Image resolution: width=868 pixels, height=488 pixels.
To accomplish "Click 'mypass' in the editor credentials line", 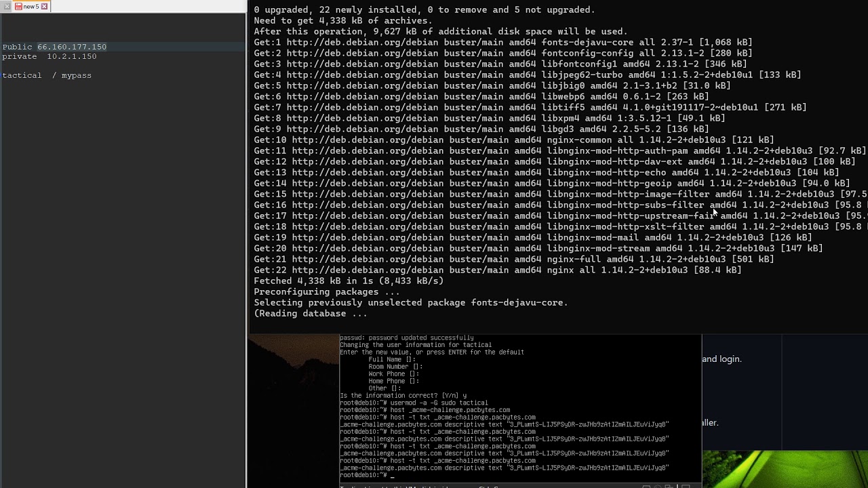I will tap(77, 75).
